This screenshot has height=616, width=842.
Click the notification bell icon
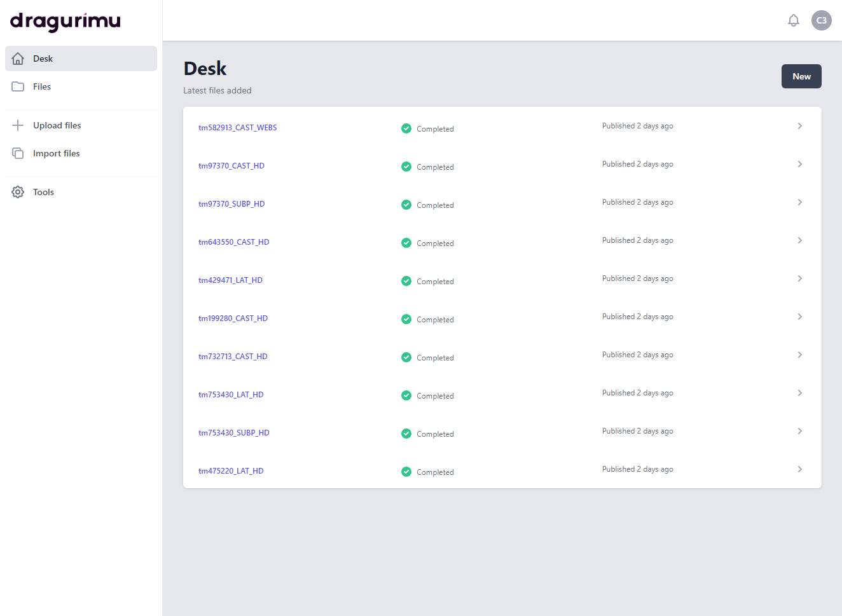coord(793,20)
